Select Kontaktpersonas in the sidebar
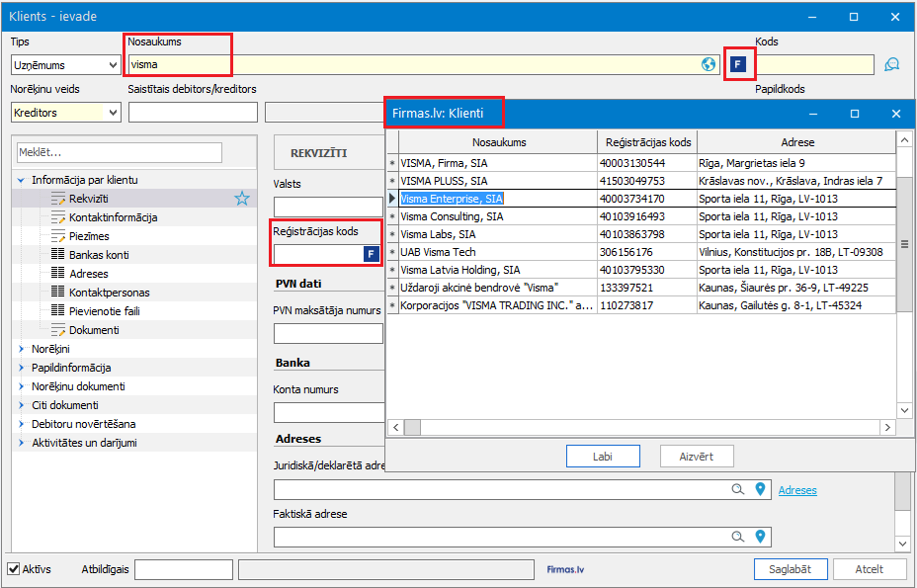Screen dimensions: 917x588 (109, 293)
